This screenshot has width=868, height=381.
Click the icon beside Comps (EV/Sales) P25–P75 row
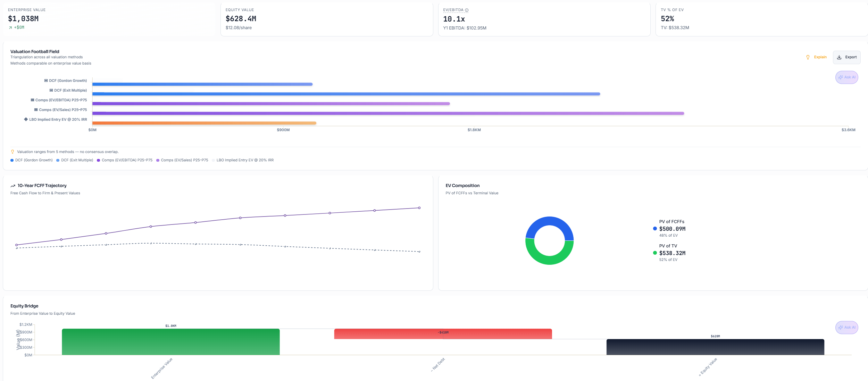(x=36, y=110)
